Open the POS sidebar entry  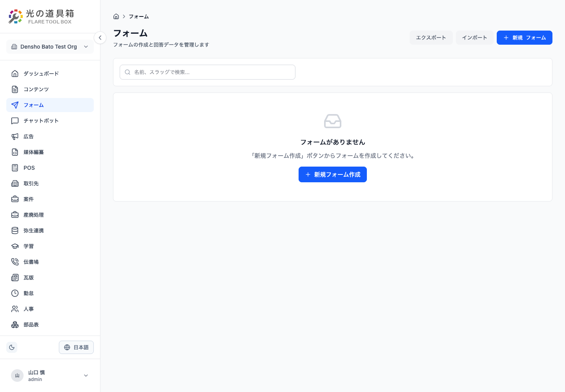pos(50,168)
